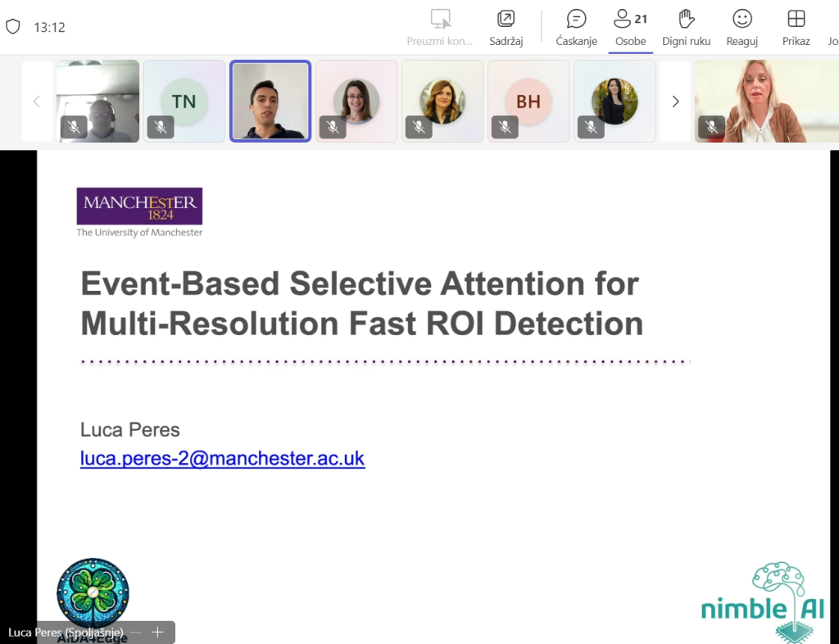
Task: Click muted microphone icon on TN tile
Action: (x=161, y=127)
